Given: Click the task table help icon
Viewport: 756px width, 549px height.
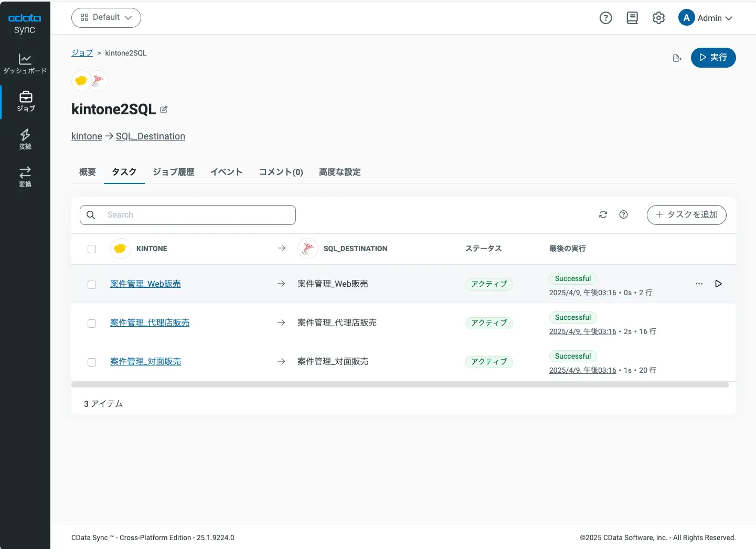Looking at the screenshot, I should (623, 214).
